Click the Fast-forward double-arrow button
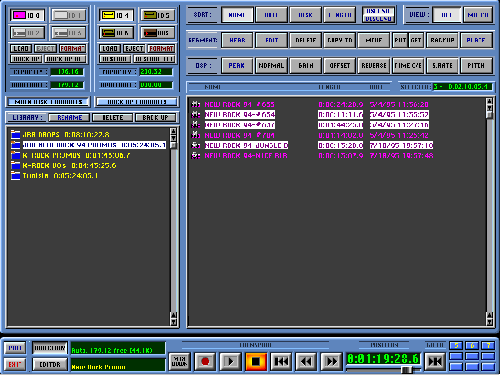Image resolution: width=500 pixels, height=375 pixels. [331, 361]
